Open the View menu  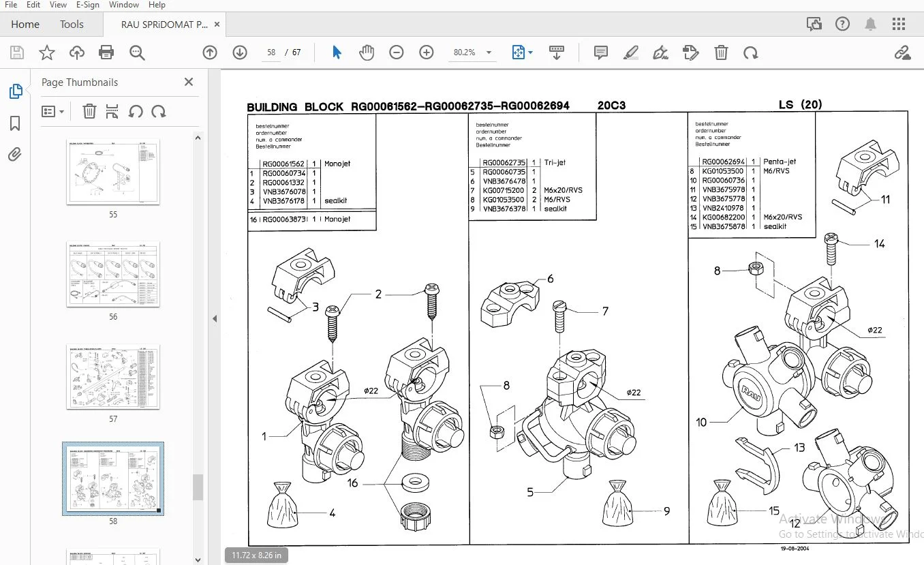coord(58,5)
